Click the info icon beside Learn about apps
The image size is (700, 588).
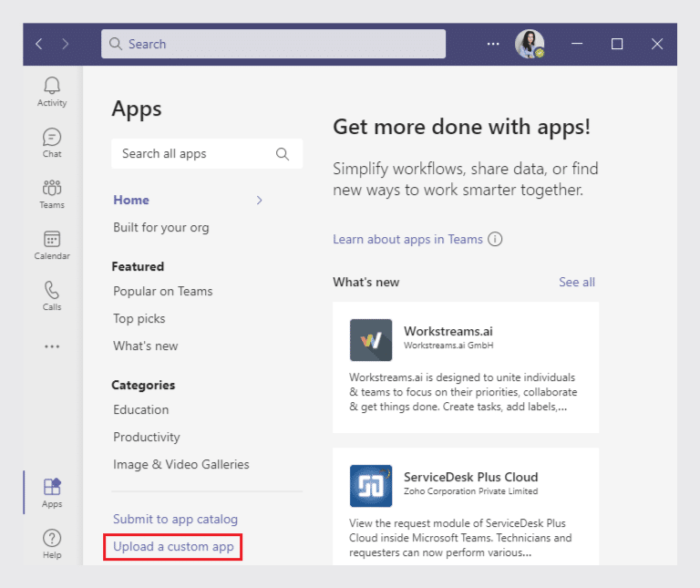click(495, 240)
